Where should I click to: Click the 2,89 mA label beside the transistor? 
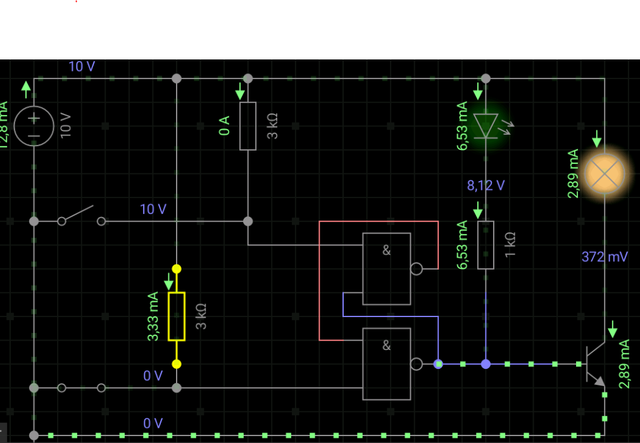(624, 364)
